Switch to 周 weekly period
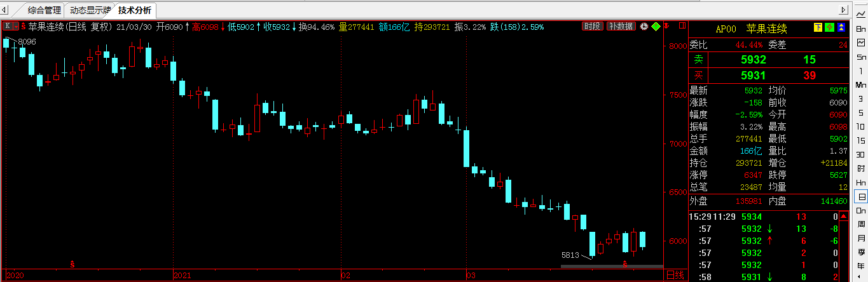 click(x=861, y=224)
